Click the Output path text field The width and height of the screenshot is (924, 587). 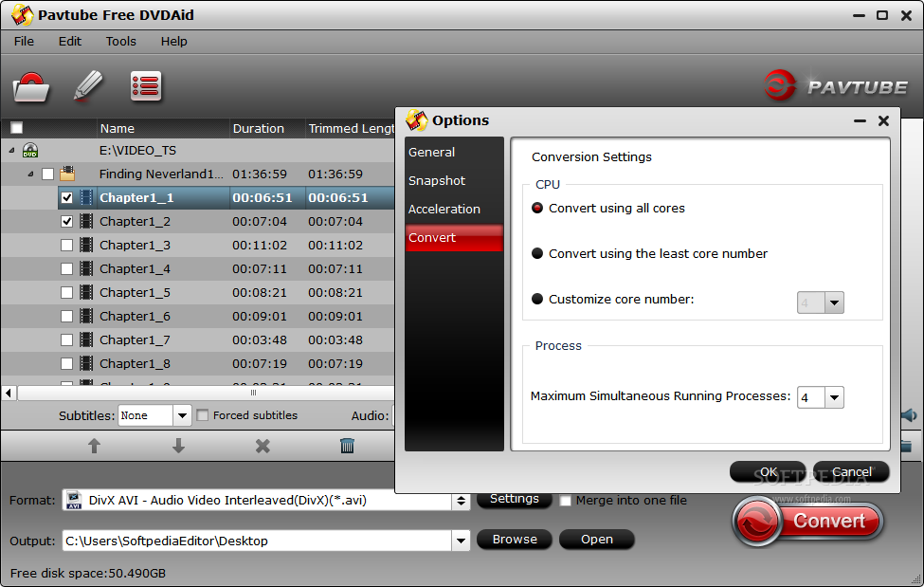258,541
